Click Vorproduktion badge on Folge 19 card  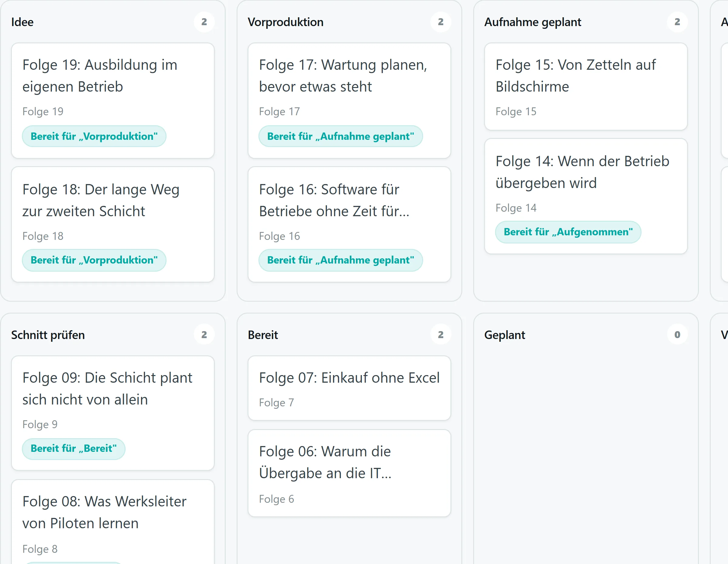tap(94, 136)
